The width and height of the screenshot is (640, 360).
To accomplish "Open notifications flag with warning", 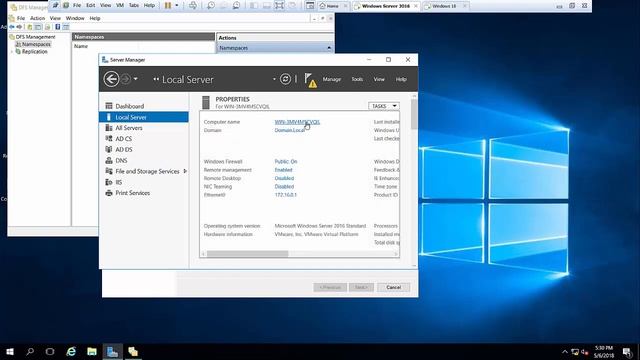I will click(310, 80).
